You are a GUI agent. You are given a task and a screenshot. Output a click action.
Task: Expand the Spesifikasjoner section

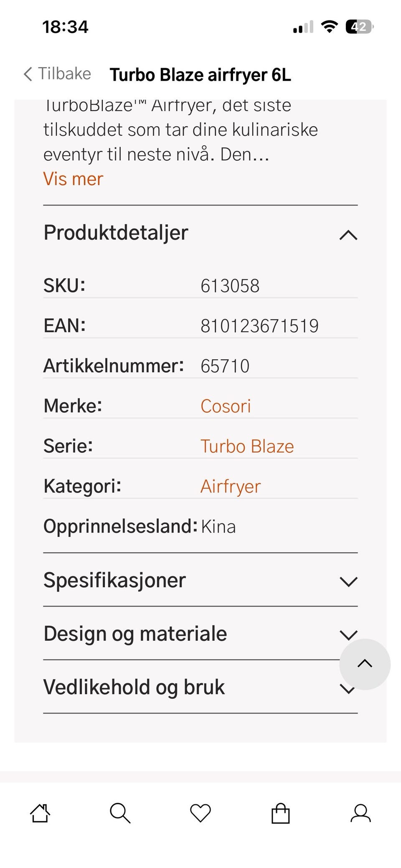(200, 580)
